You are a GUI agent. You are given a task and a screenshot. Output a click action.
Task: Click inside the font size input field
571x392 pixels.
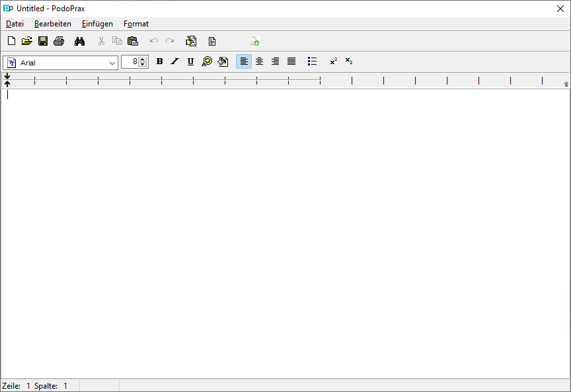130,62
